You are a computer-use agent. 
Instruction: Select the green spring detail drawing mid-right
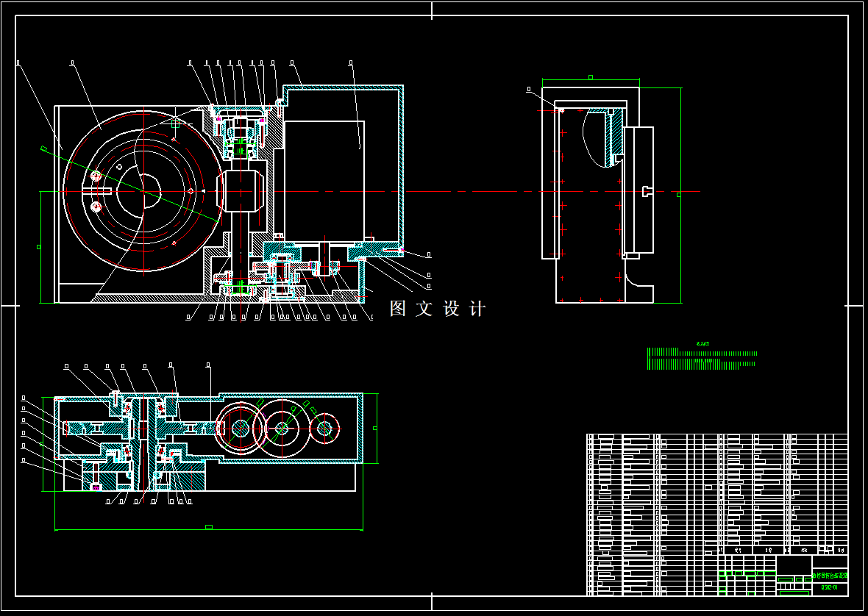(699, 357)
